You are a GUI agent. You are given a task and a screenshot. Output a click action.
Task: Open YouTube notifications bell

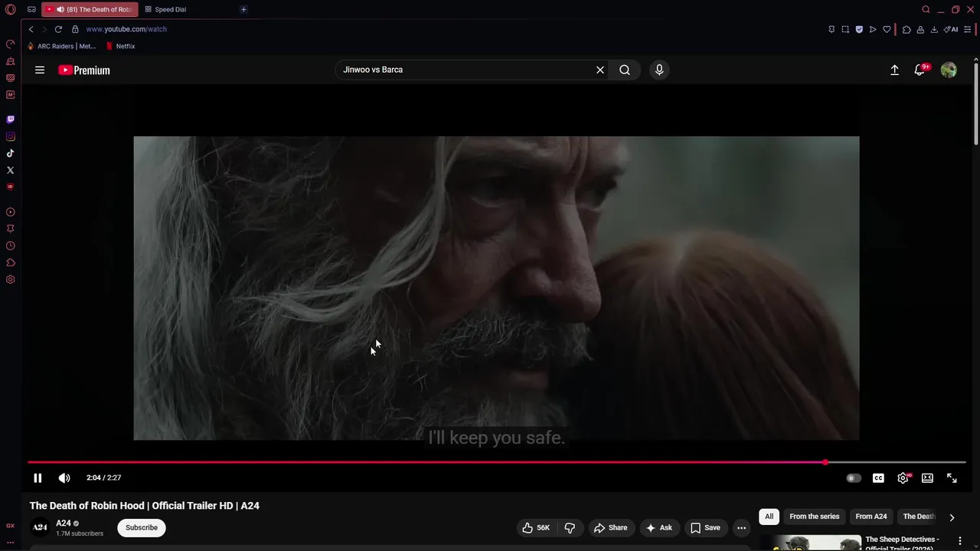tap(920, 70)
